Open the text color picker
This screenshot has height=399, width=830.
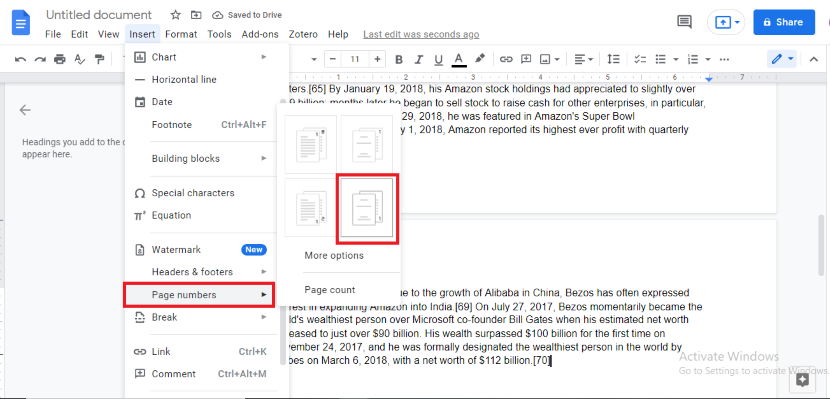coord(459,59)
